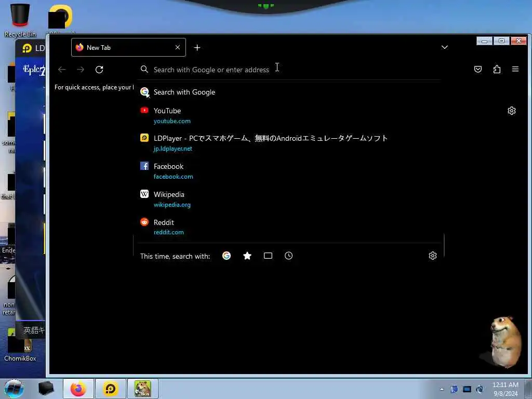
Task: Click the taskbar clock showing 12:11 AM
Action: [505, 389]
